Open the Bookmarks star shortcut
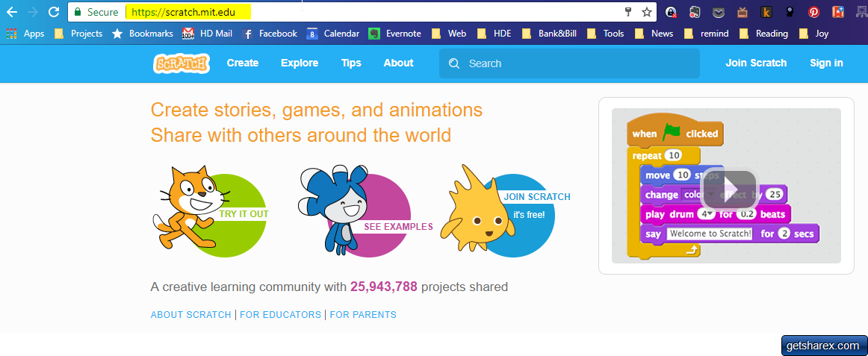 coord(143,34)
